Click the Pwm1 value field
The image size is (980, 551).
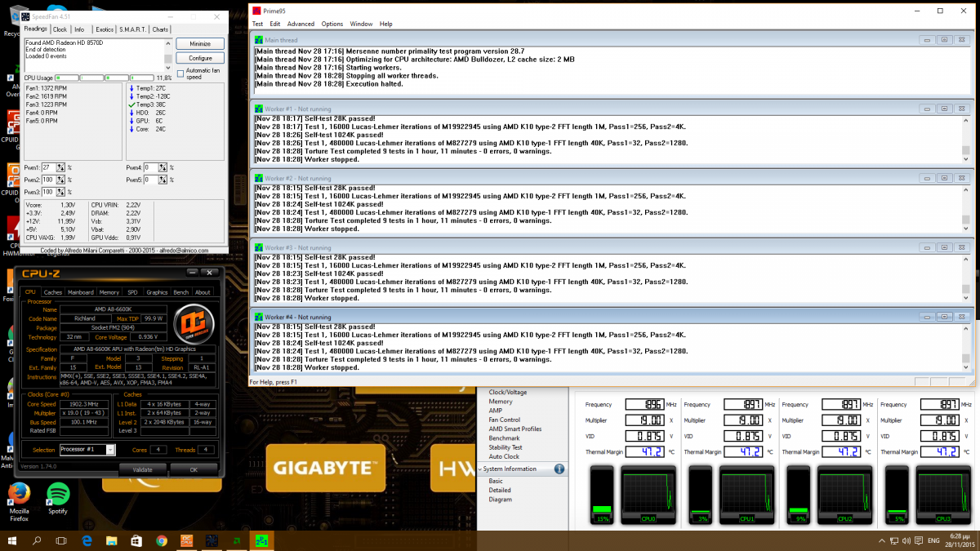(x=50, y=167)
